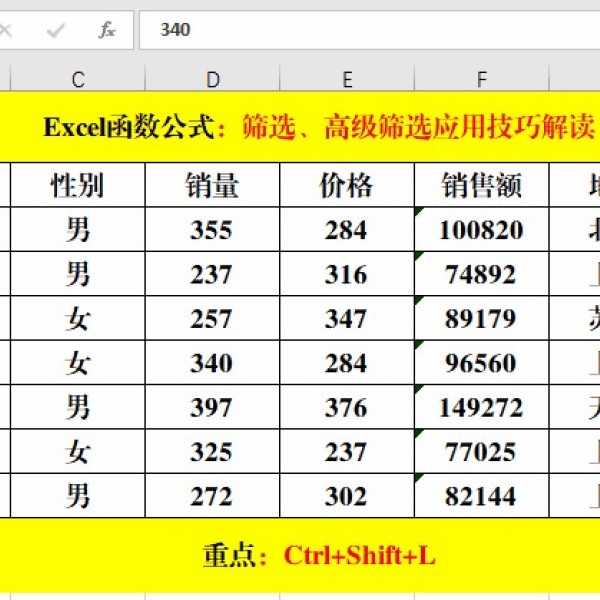
Task: Select the header cell '销量'
Action: pyautogui.click(x=213, y=185)
